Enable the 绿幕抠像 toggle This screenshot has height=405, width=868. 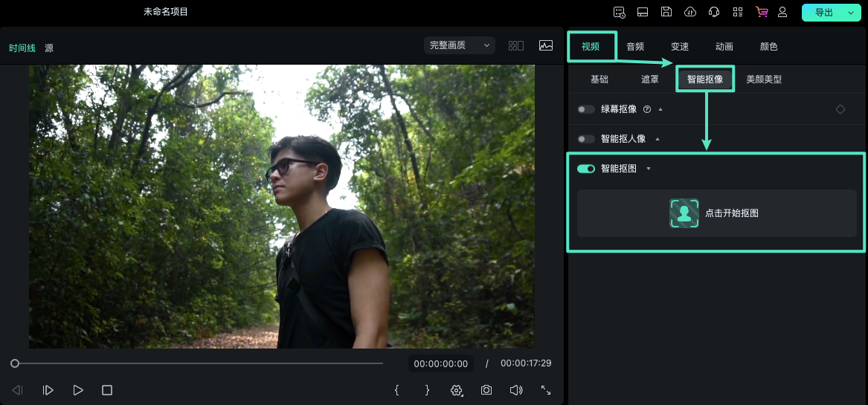[585, 109]
